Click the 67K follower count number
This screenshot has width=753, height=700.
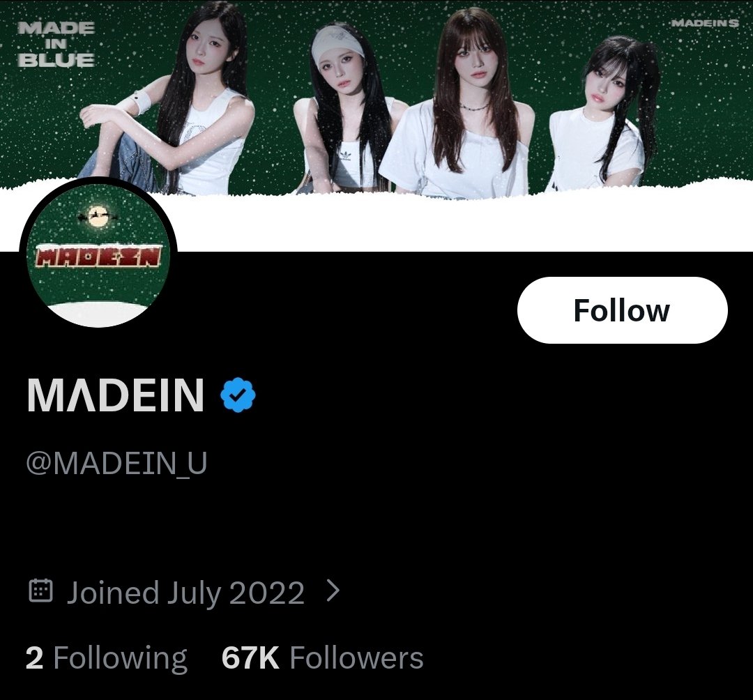[x=250, y=657]
